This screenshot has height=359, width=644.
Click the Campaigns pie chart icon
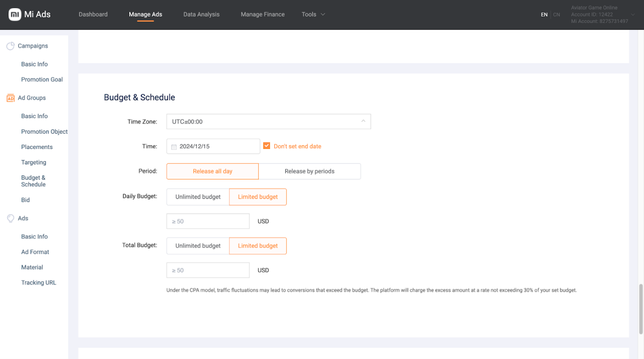pos(10,46)
